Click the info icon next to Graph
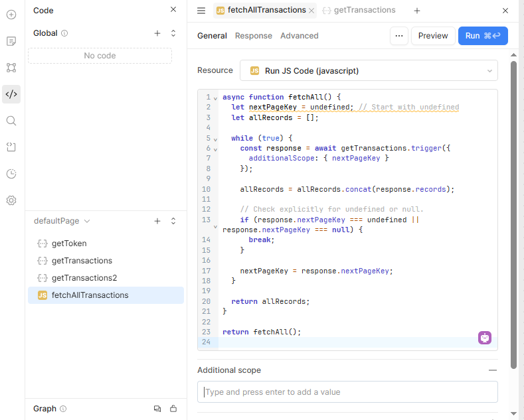Image resolution: width=524 pixels, height=420 pixels. [63, 409]
